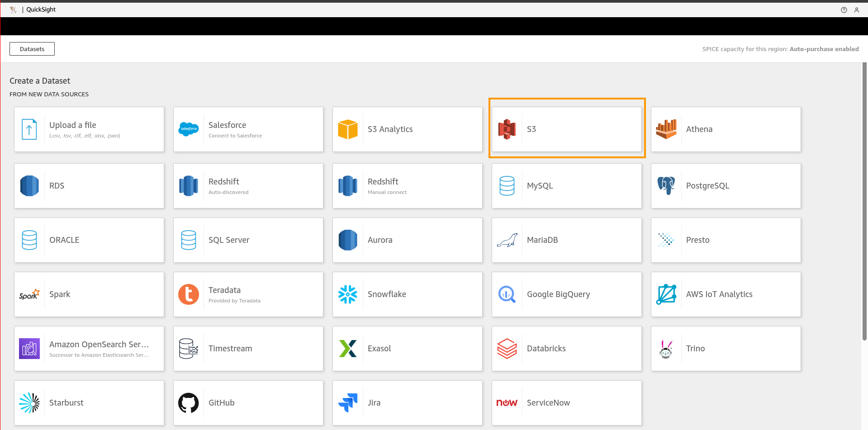Click the QuickSight logo icon

[x=13, y=9]
